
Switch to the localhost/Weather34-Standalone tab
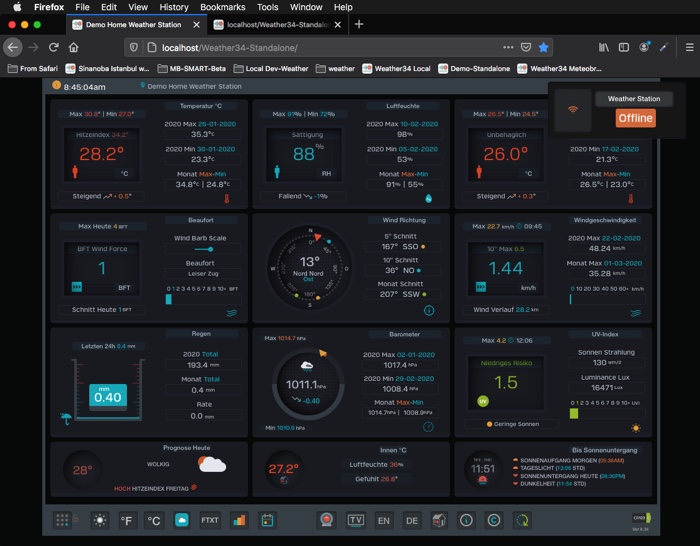278,25
